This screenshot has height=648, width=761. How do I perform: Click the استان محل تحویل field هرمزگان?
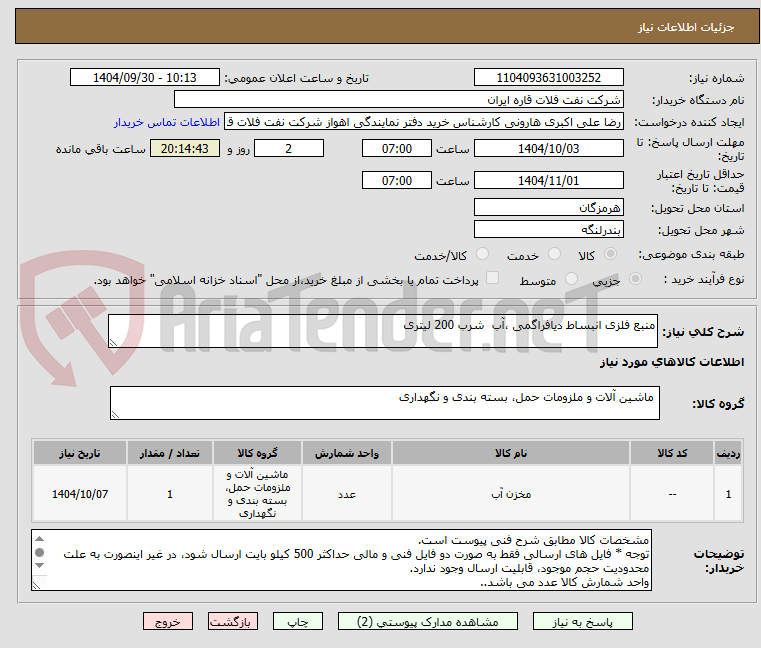tap(548, 207)
